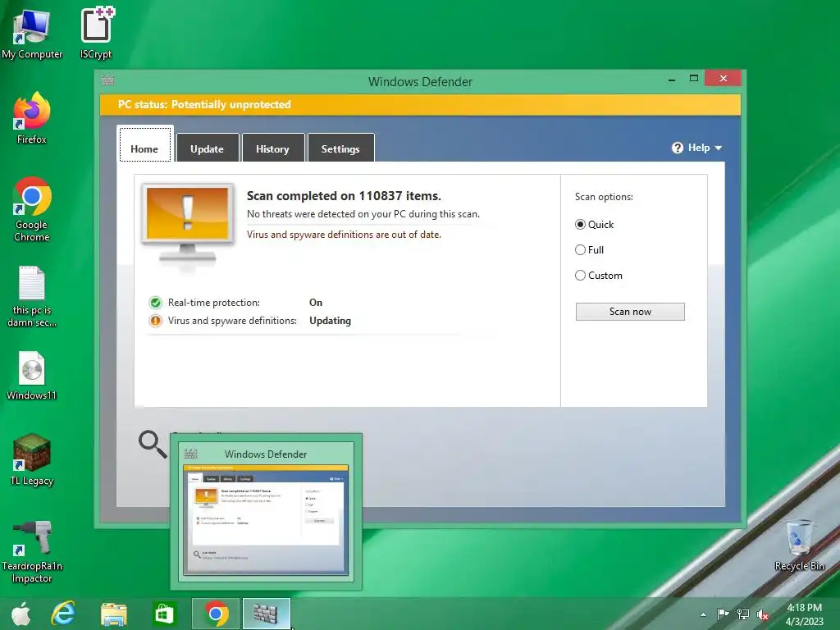
Task: Click 'PC status: Potentially unprotected' banner text
Action: (x=204, y=104)
